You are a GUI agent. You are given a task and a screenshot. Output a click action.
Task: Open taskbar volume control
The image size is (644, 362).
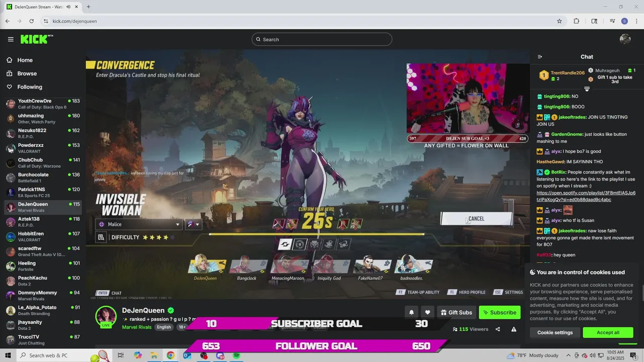[593, 355]
